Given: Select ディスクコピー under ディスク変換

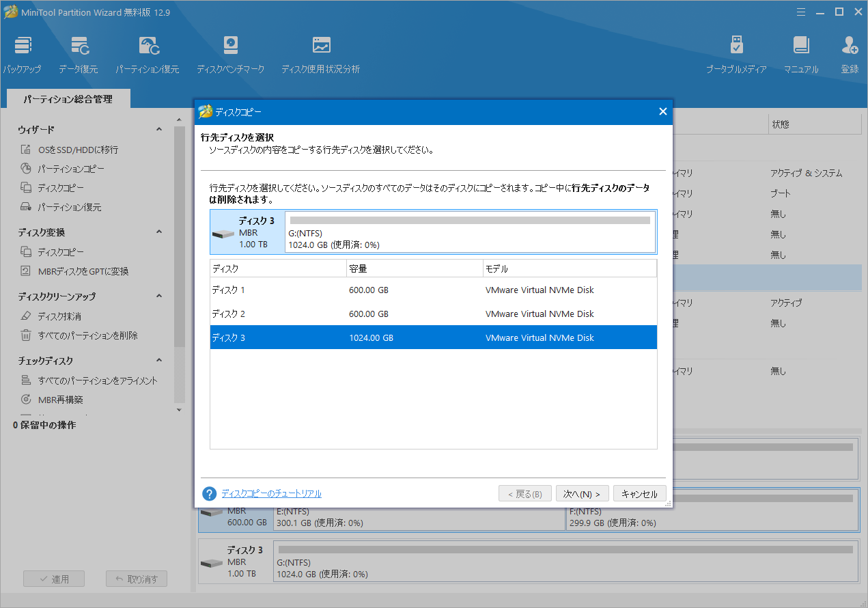Looking at the screenshot, I should point(52,252).
